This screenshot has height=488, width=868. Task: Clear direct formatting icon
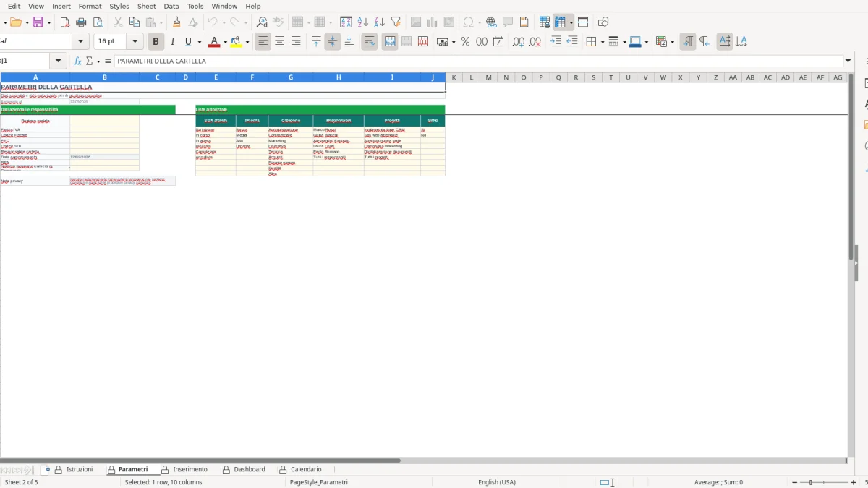193,22
